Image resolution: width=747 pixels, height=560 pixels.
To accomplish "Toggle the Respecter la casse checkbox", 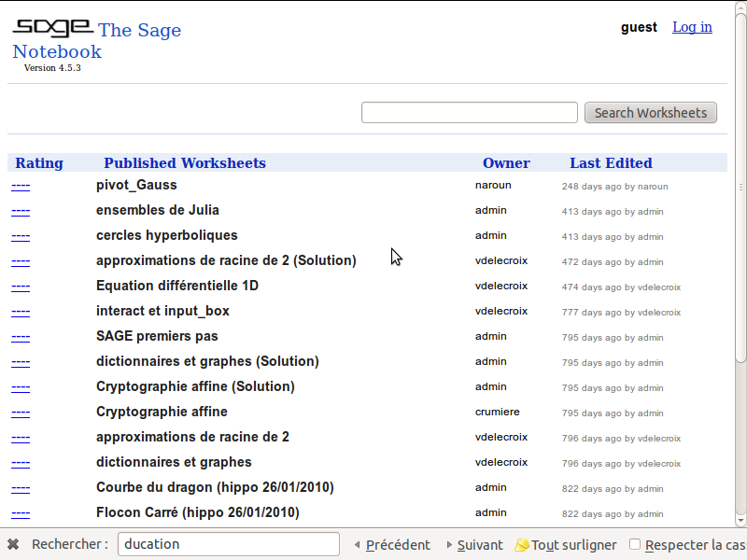I will click(635, 544).
